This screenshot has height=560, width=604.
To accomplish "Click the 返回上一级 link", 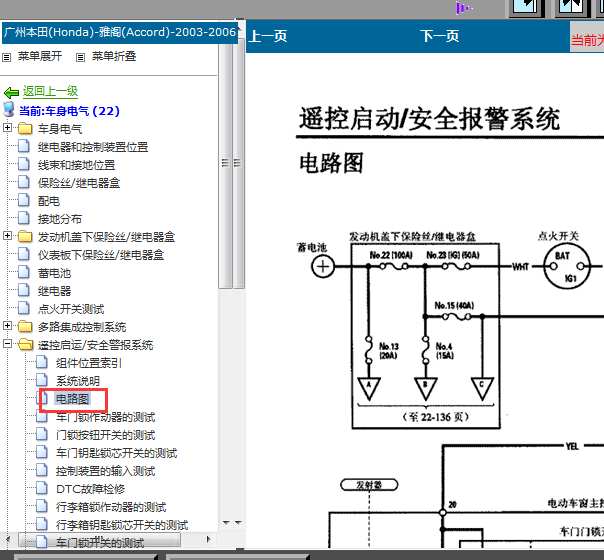I will (x=50, y=92).
